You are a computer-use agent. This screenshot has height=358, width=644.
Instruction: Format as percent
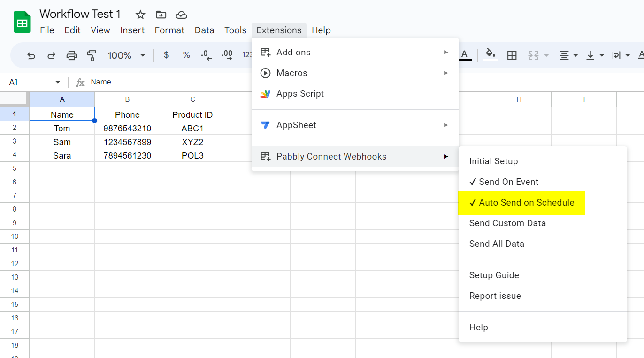186,55
